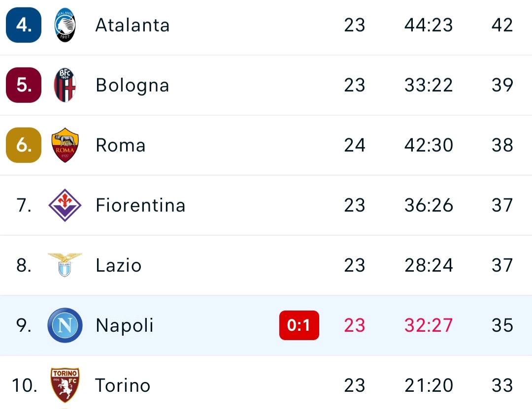Open the live Napoli match scoring 0:1
532x409 pixels.
[299, 325]
